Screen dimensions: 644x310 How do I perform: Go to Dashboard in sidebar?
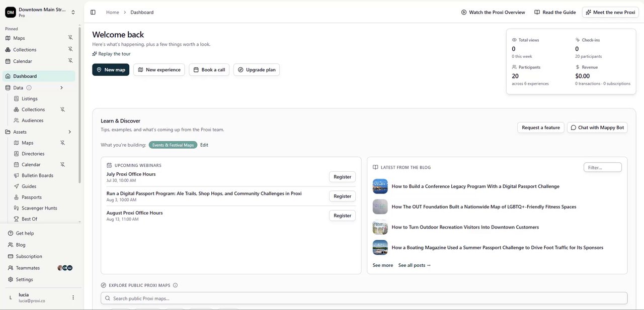pyautogui.click(x=39, y=76)
